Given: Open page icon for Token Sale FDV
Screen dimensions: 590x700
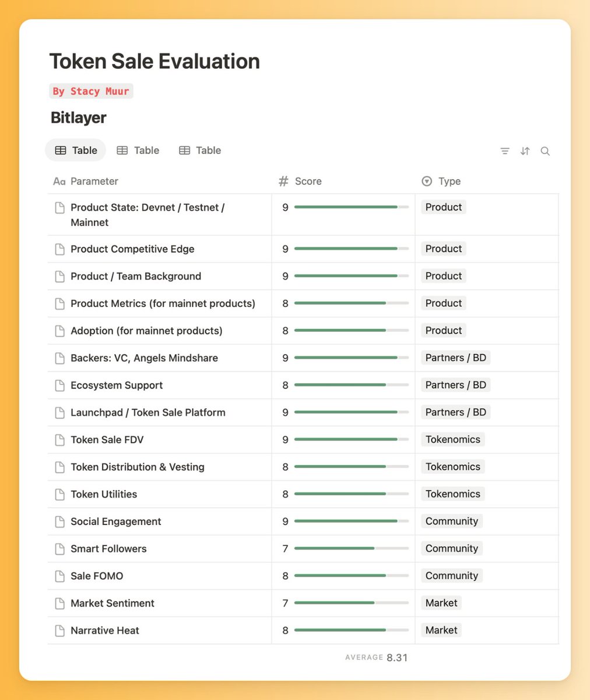Looking at the screenshot, I should (x=59, y=440).
